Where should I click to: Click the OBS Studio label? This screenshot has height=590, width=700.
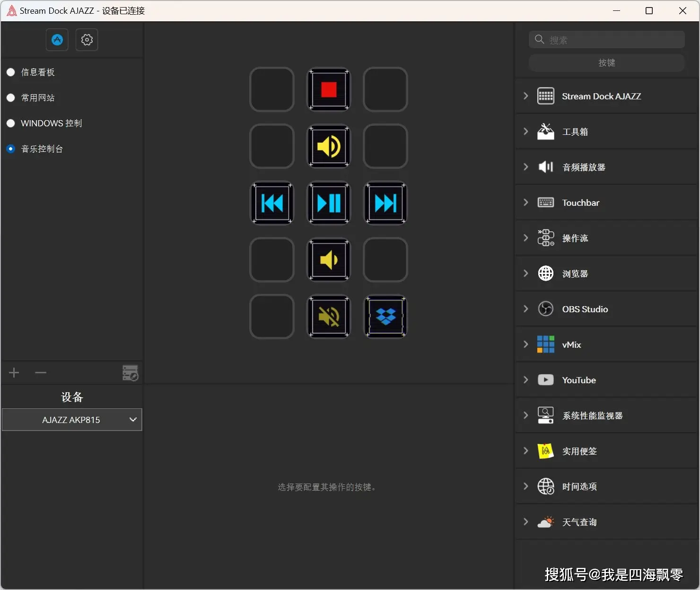coord(585,309)
